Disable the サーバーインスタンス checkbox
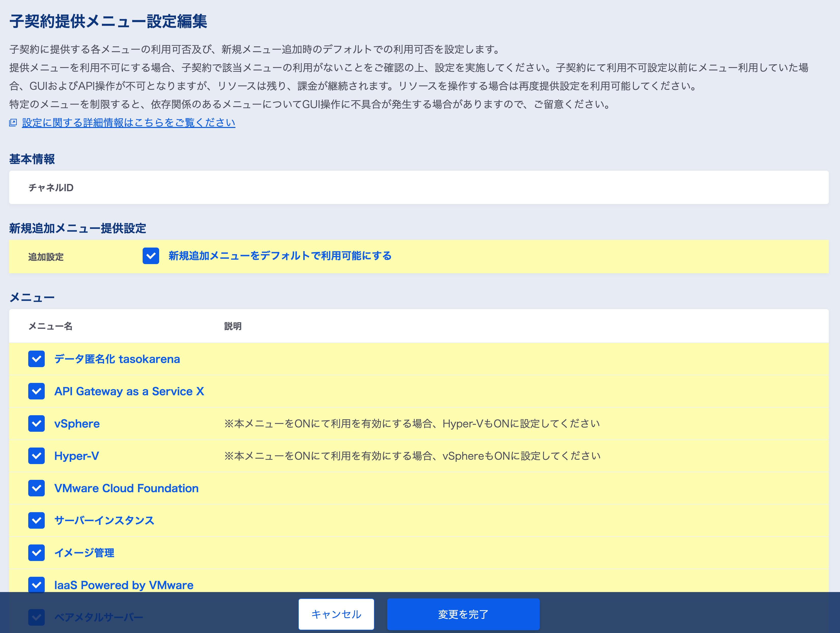The width and height of the screenshot is (840, 633). pyautogui.click(x=36, y=520)
